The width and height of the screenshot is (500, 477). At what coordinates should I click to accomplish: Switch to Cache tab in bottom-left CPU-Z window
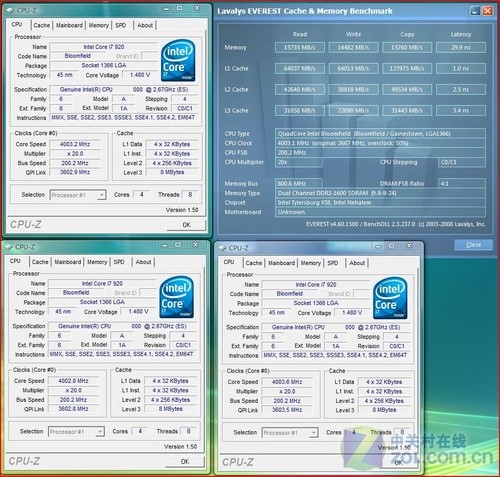[40, 262]
